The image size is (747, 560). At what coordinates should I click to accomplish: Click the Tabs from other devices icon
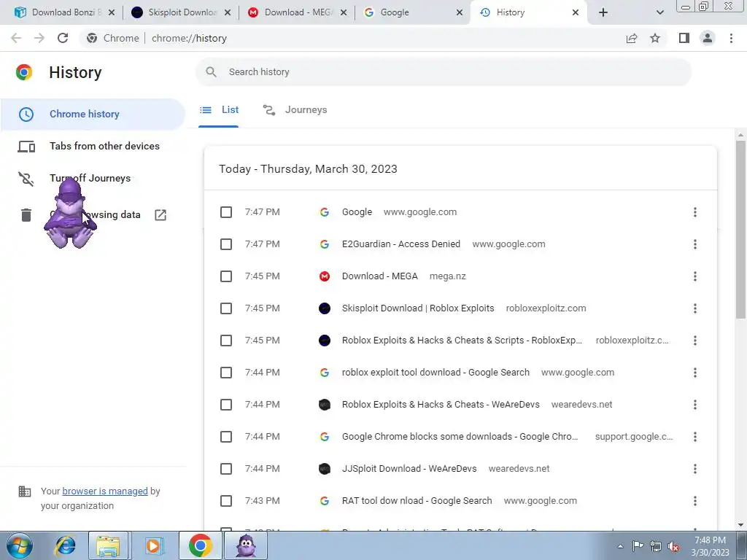point(26,147)
